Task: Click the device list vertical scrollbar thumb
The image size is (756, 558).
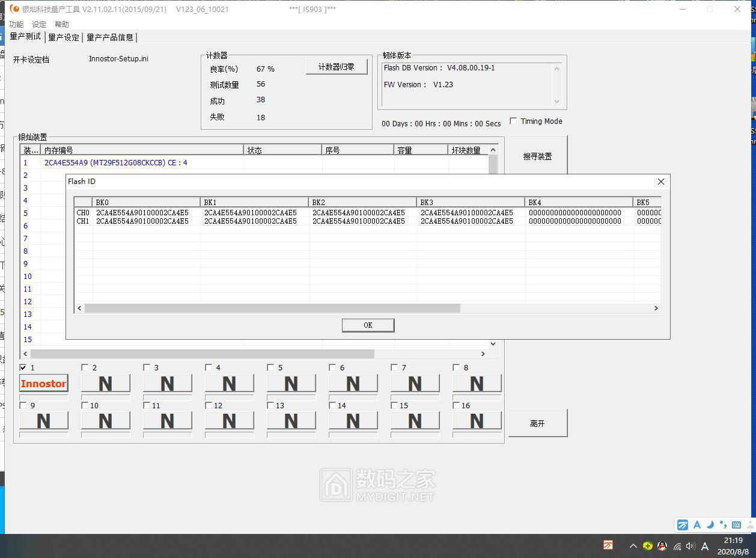Action: (493, 164)
